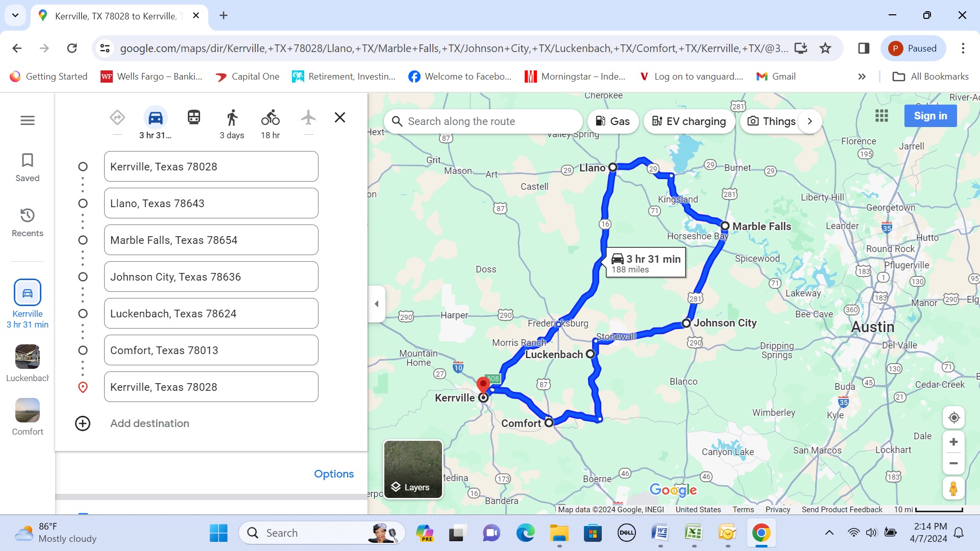This screenshot has width=980, height=551.
Task: Open the Privacy link
Action: 778,510
